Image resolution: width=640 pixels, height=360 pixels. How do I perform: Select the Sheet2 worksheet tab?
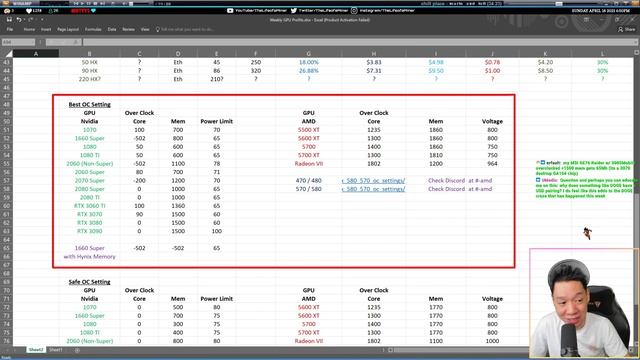coord(36,350)
